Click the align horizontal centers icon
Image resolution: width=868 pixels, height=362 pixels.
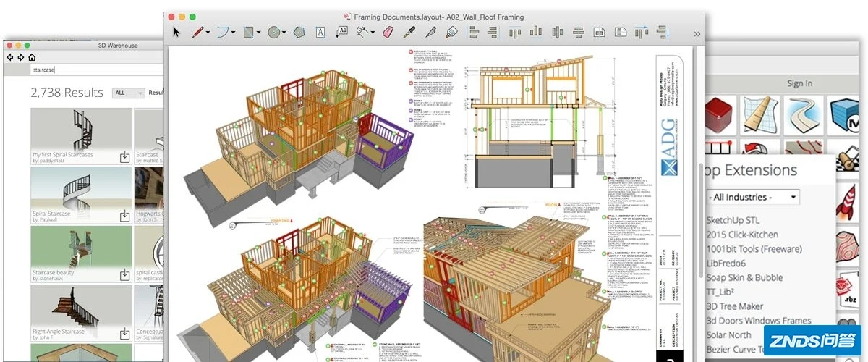coord(579,32)
